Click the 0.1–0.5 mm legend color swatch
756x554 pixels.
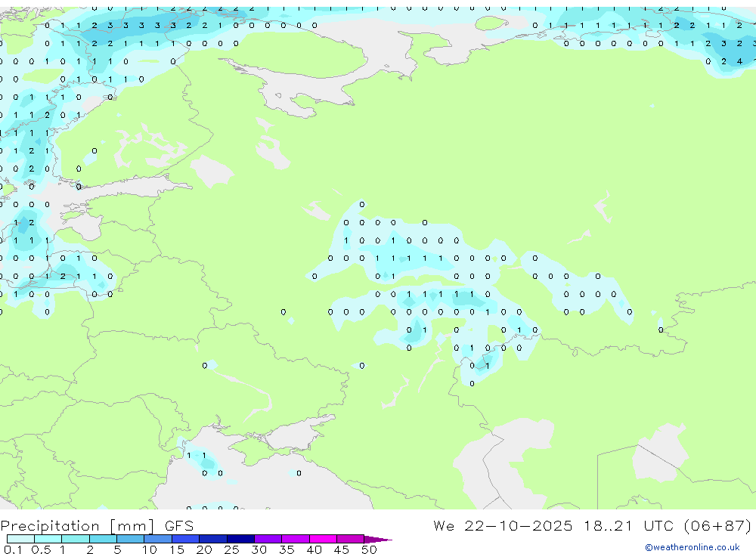point(20,539)
